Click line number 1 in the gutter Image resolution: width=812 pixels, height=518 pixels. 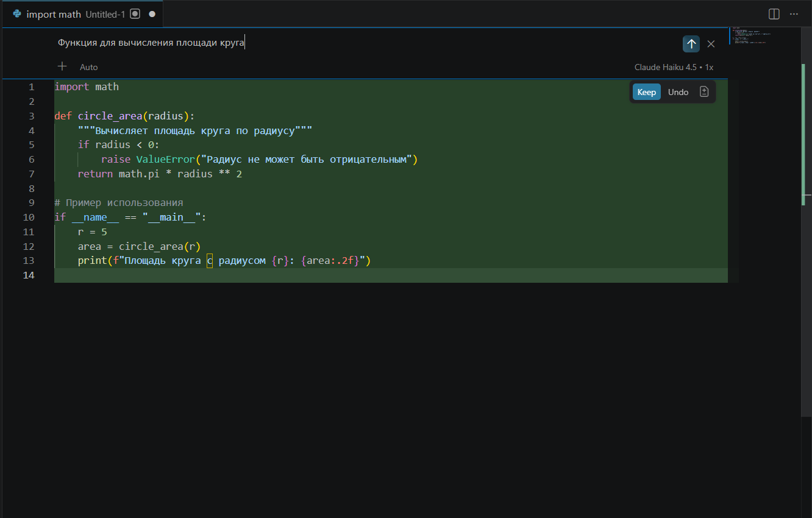tap(32, 87)
